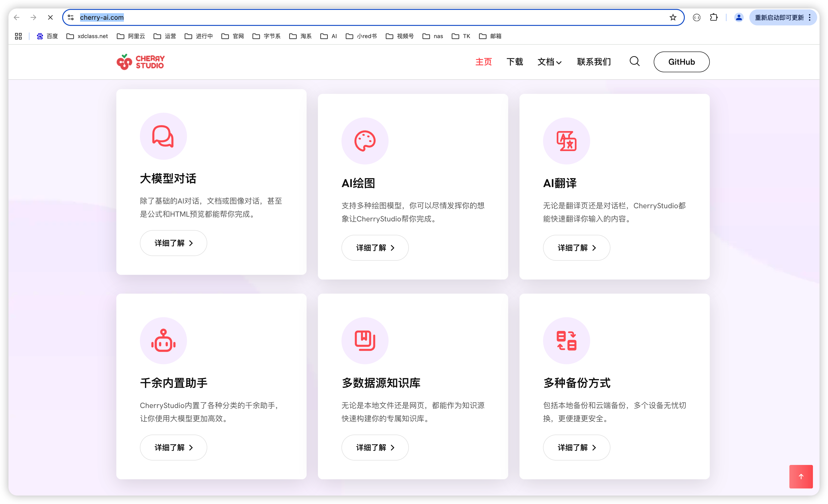Bookmark page with the star icon
This screenshot has height=504, width=828.
pyautogui.click(x=672, y=17)
